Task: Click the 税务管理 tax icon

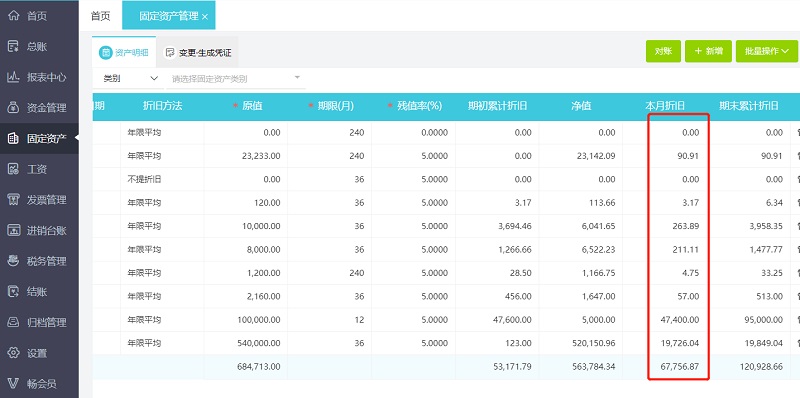Action: click(13, 261)
